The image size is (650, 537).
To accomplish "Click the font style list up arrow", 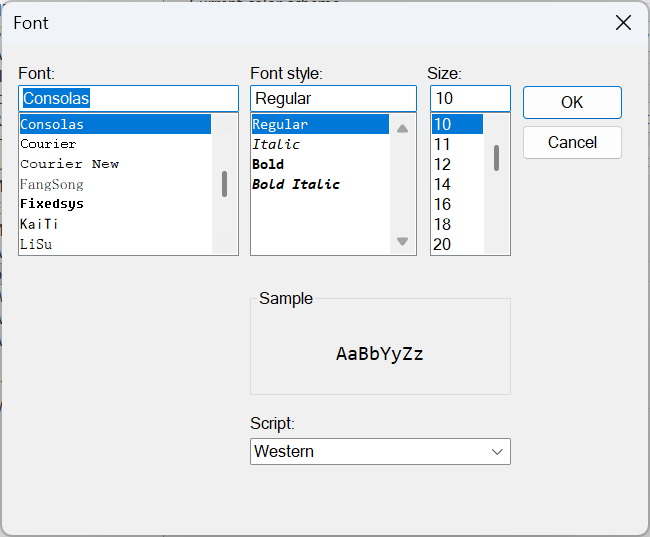I will coord(402,129).
